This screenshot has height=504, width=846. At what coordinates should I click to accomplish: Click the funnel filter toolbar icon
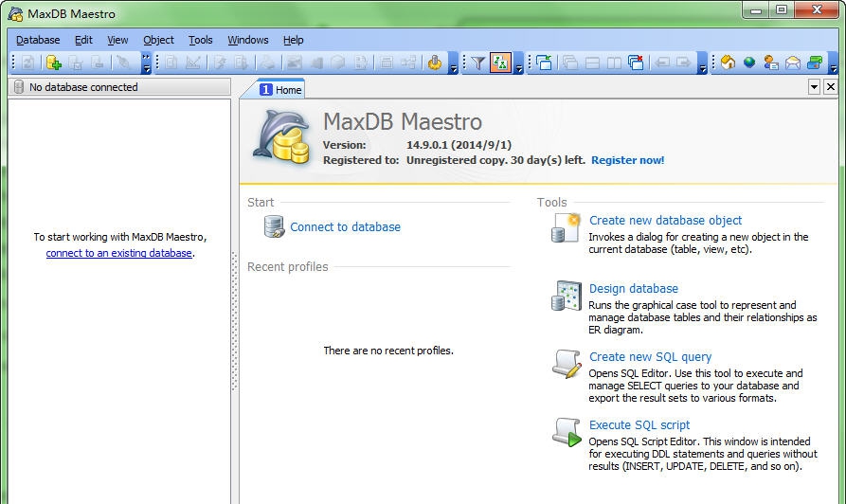pyautogui.click(x=477, y=63)
